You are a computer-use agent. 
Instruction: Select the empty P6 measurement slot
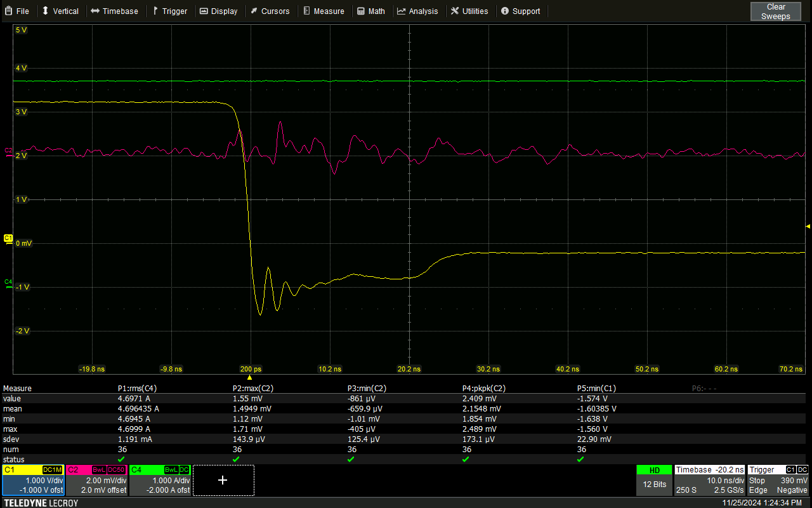coord(704,389)
